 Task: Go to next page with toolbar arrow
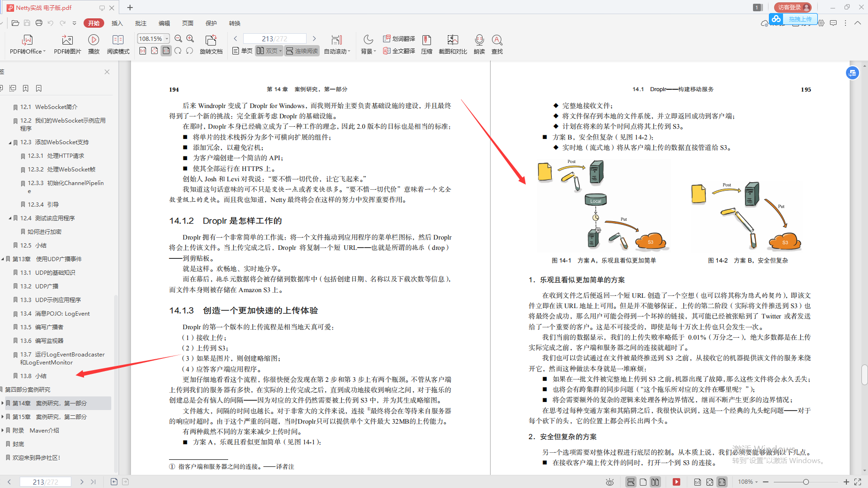(x=314, y=39)
